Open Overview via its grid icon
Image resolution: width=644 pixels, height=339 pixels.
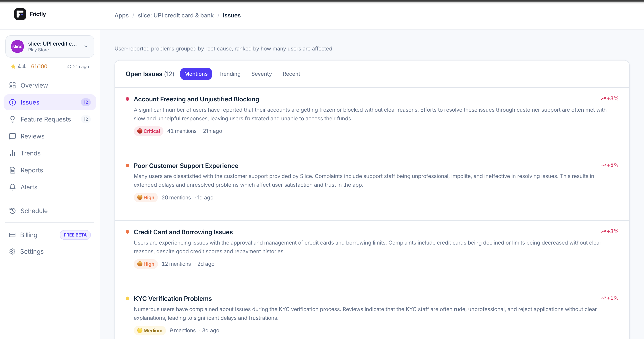click(13, 85)
